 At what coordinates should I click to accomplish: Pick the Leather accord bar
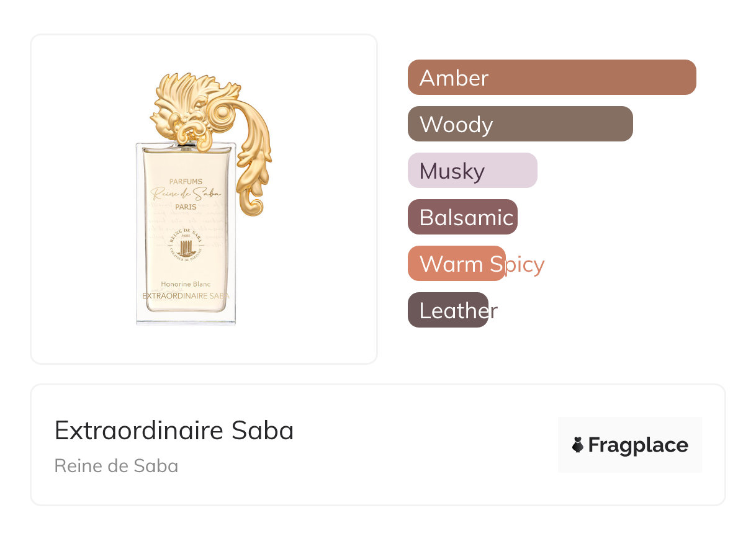pos(448,310)
